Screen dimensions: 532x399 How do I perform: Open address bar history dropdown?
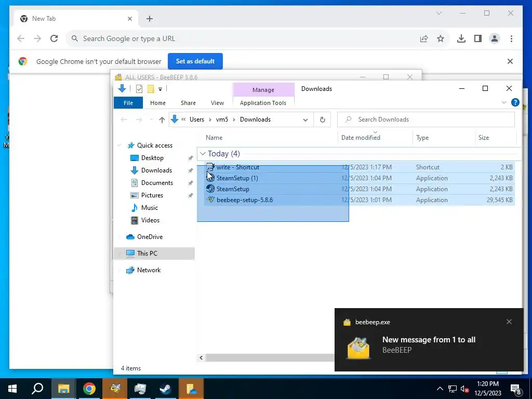pyautogui.click(x=305, y=119)
